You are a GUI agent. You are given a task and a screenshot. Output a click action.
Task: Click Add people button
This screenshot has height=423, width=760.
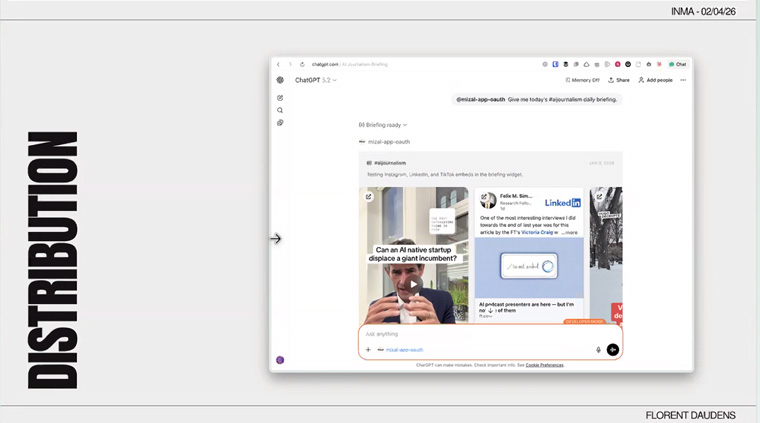point(655,80)
